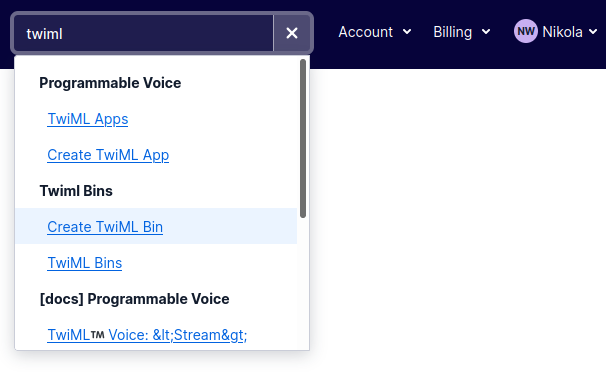Click the NW user avatar circle
Screen dimensions: 606x372
click(x=525, y=31)
